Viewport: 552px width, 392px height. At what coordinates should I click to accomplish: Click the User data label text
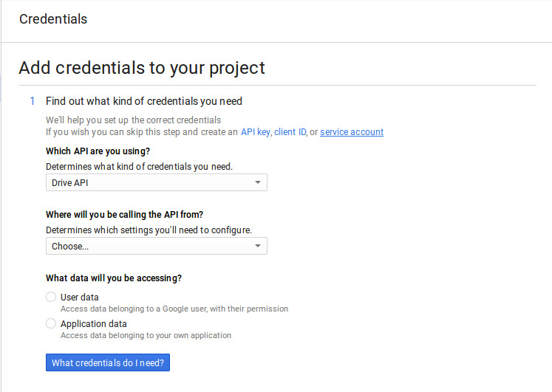click(80, 297)
